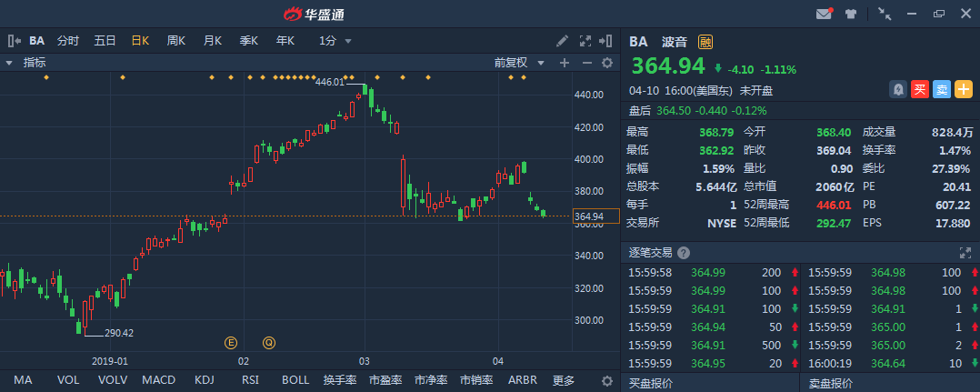
Task: Toggle the KDJ indicator
Action: pyautogui.click(x=205, y=380)
